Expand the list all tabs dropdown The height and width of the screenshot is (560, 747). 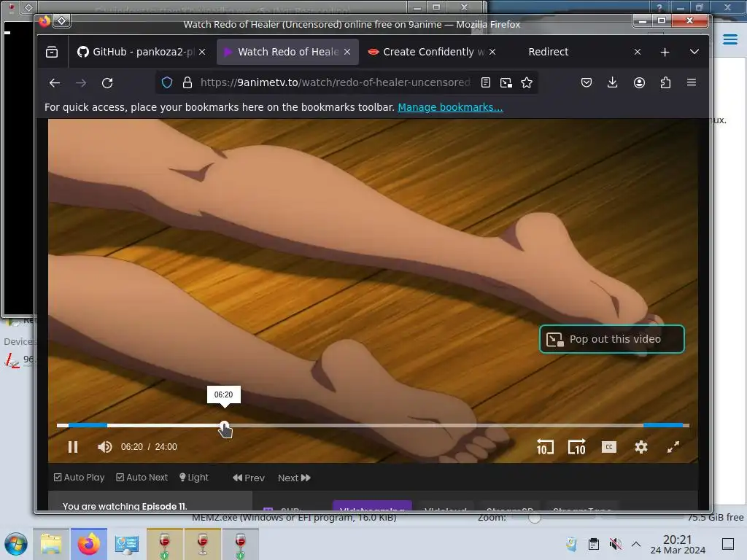(694, 52)
